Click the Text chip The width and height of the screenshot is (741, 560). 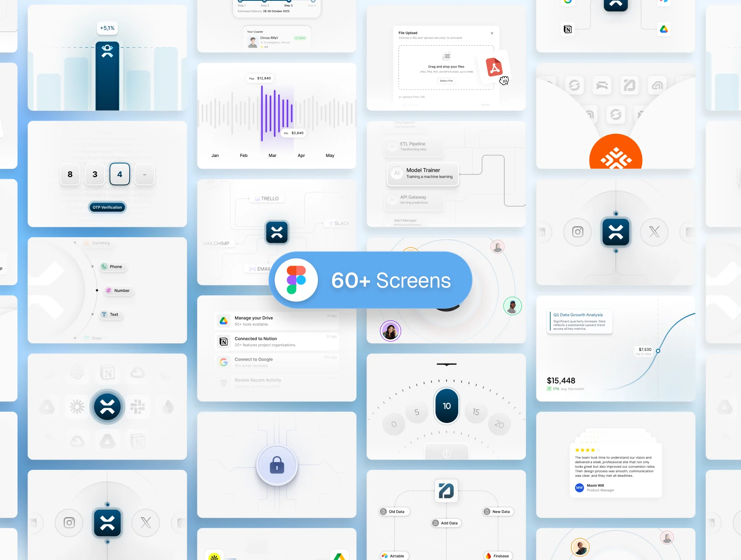coord(111,315)
